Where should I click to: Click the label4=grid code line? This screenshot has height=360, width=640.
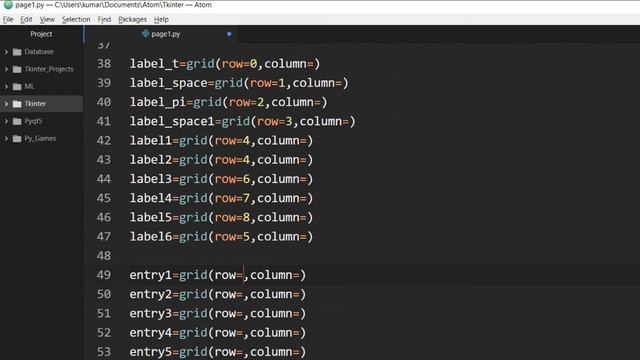[x=221, y=198]
